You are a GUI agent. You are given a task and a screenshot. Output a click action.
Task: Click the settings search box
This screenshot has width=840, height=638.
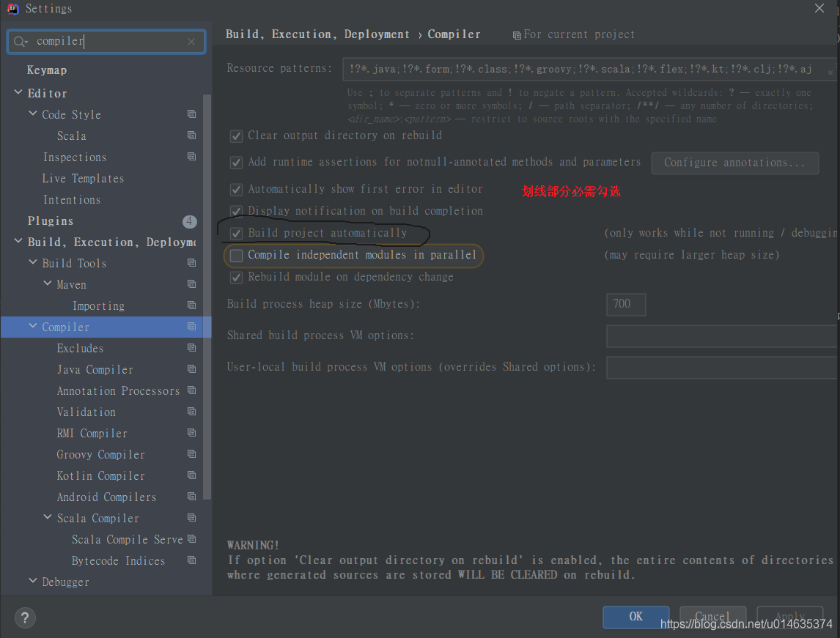pyautogui.click(x=106, y=42)
